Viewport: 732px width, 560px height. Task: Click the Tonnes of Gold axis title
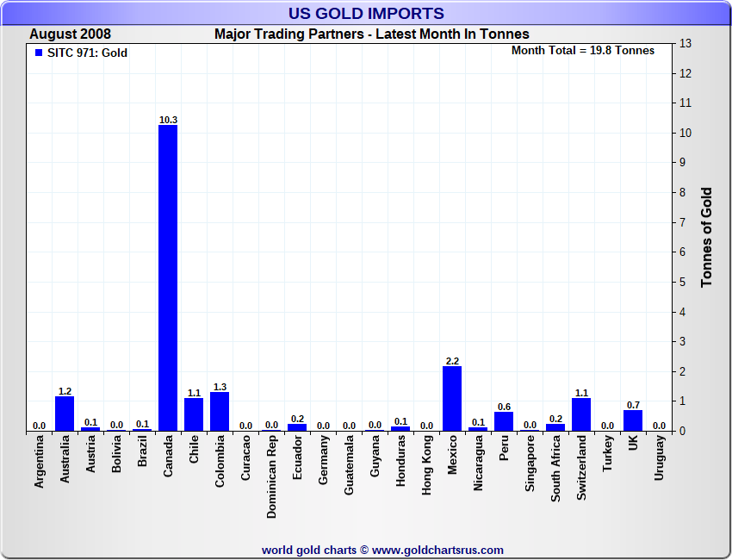pyautogui.click(x=706, y=237)
